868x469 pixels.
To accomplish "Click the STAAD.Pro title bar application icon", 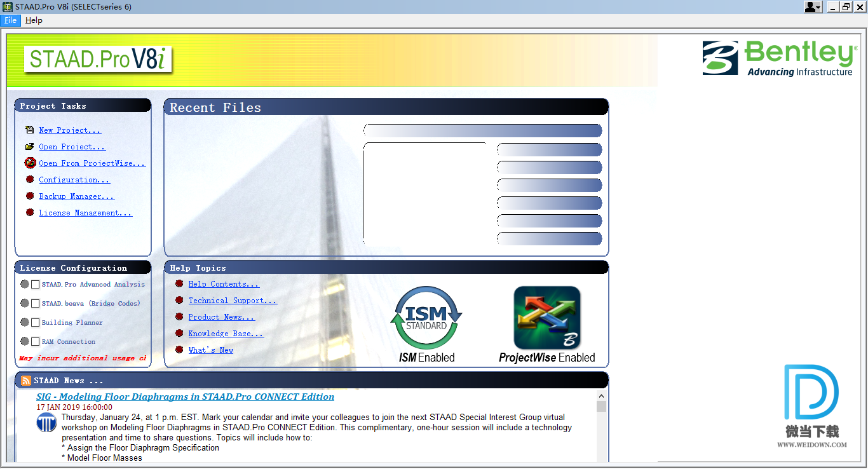I will tap(8, 7).
